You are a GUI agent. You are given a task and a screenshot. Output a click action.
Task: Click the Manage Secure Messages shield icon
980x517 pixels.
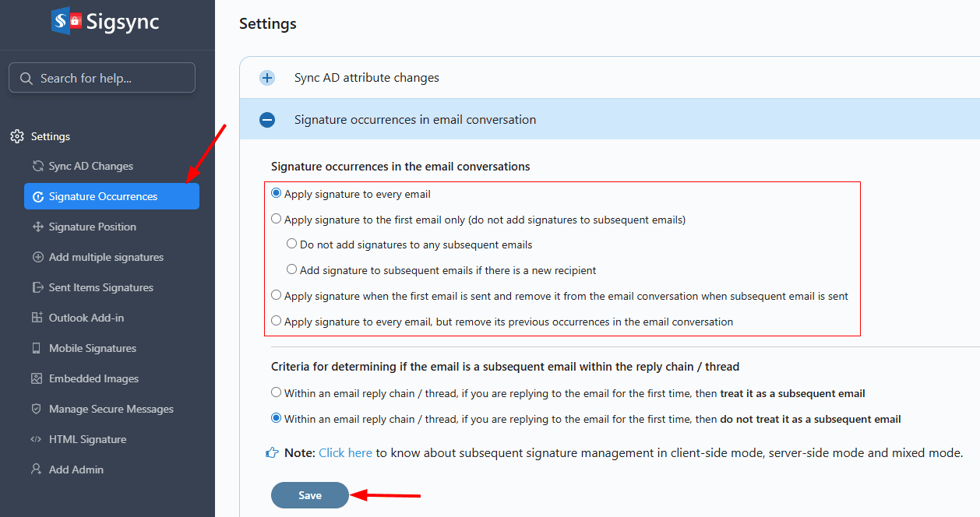click(37, 410)
